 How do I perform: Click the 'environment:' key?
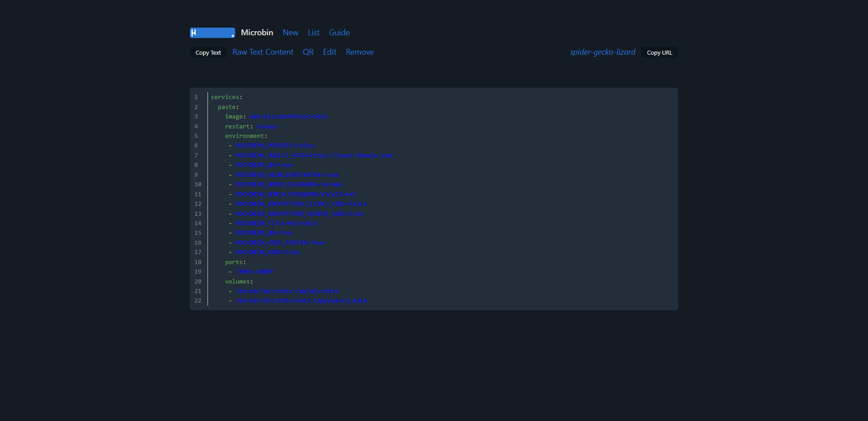pos(246,136)
